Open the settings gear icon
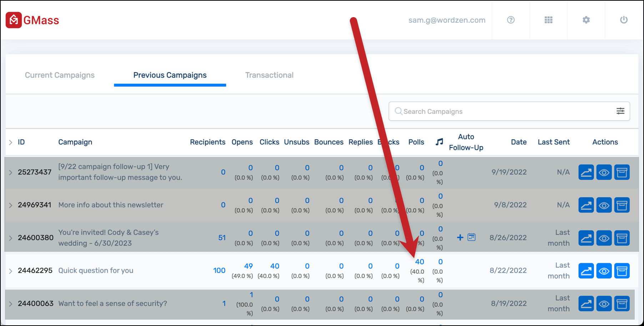This screenshot has width=644, height=326. tap(586, 20)
